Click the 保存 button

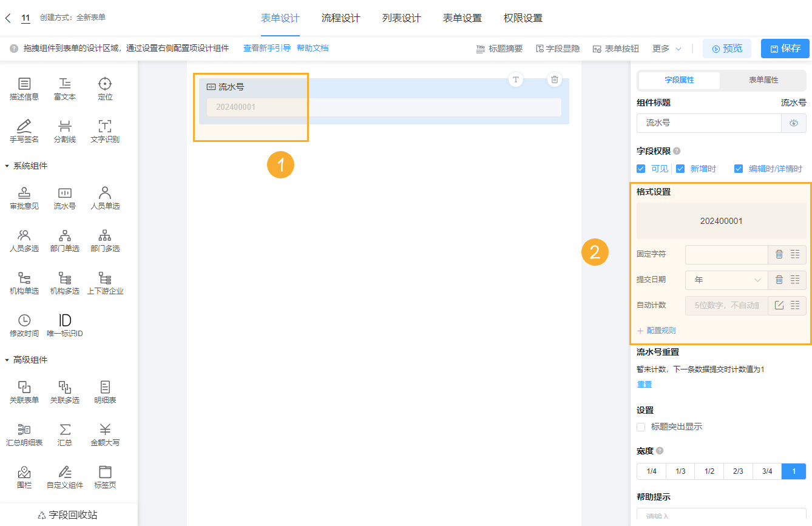pos(785,48)
